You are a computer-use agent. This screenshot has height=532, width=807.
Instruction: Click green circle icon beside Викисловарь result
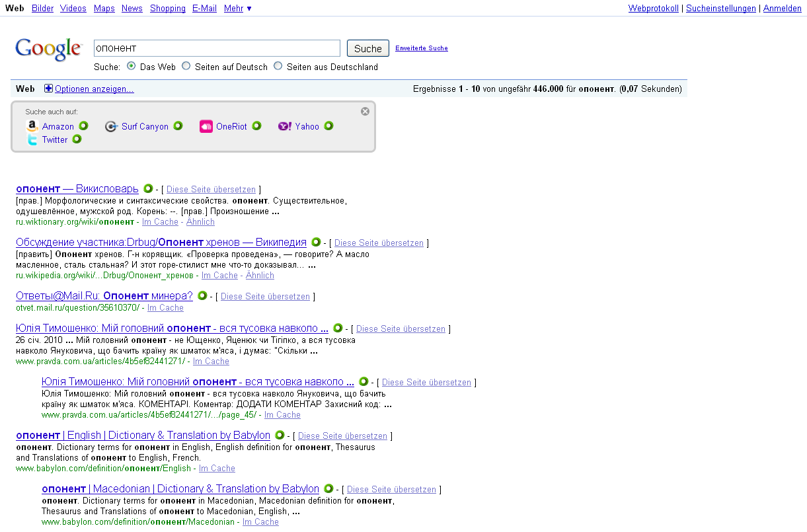click(x=148, y=188)
